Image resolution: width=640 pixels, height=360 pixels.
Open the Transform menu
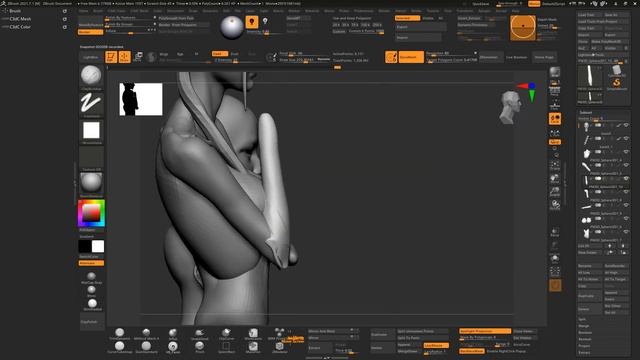pos(465,11)
